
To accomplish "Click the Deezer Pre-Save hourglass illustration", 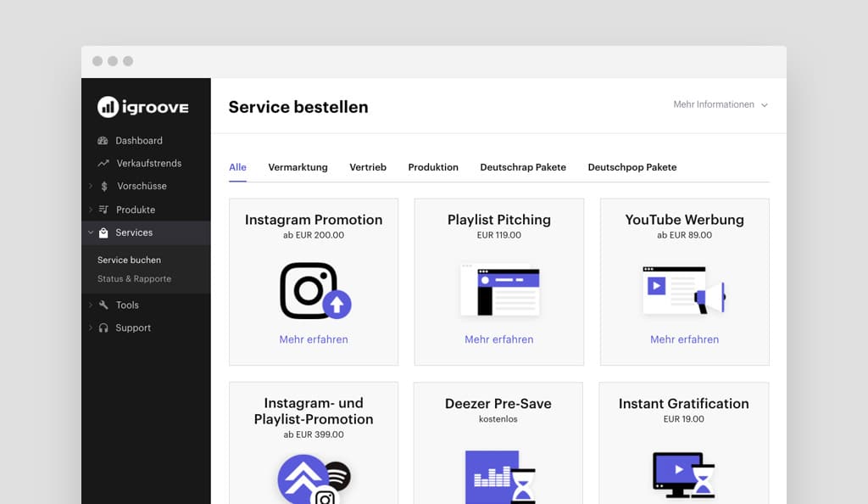I will tap(500, 477).
